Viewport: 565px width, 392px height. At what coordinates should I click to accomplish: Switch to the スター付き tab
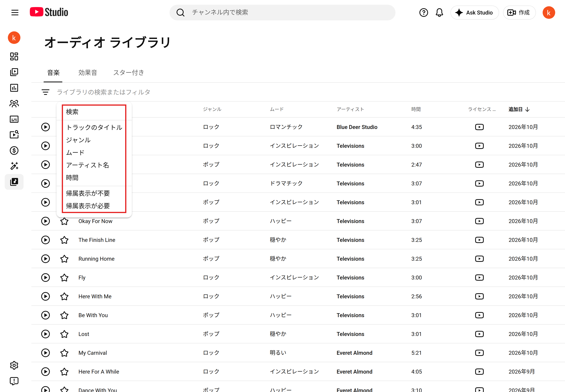(128, 73)
